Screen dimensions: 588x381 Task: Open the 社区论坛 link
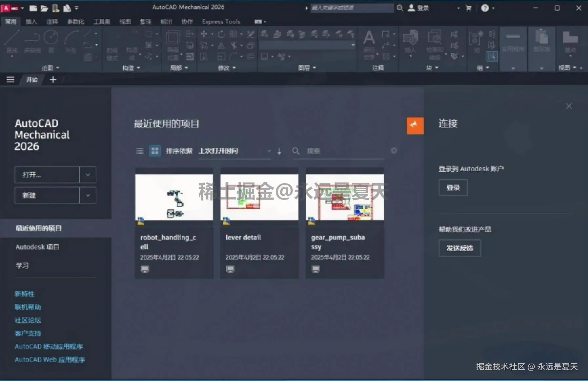28,320
